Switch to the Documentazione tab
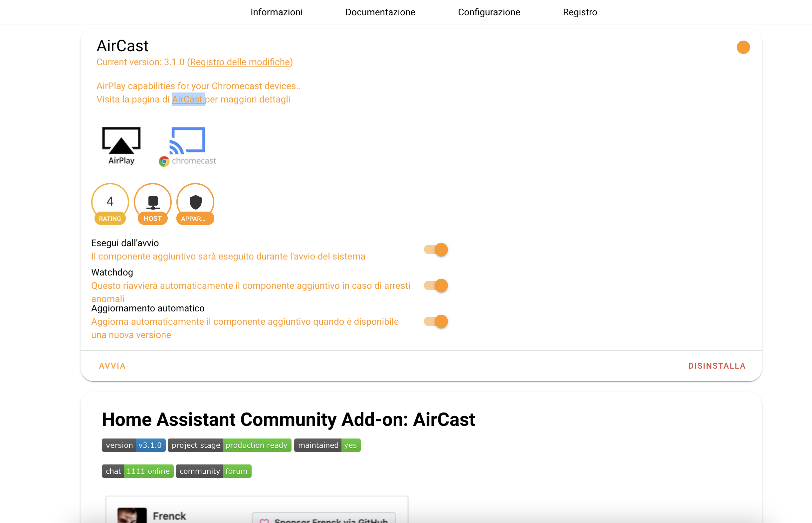The image size is (812, 523). [380, 12]
